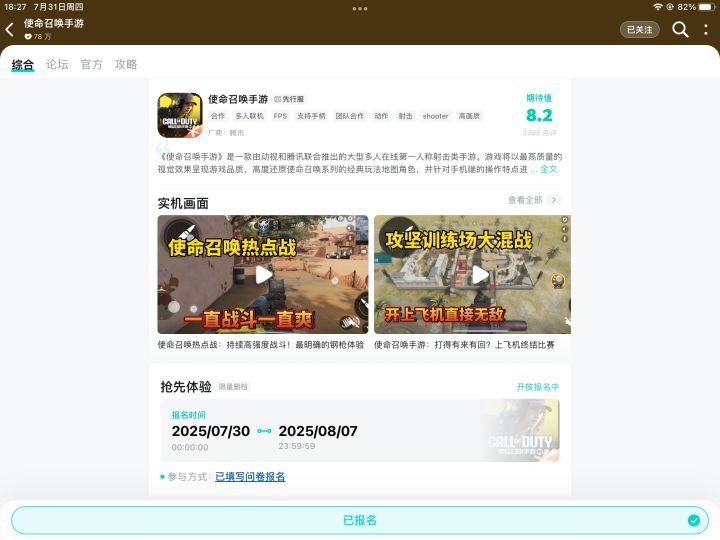Tap the Wi-Fi status icon
The image size is (720, 540).
[x=658, y=7]
